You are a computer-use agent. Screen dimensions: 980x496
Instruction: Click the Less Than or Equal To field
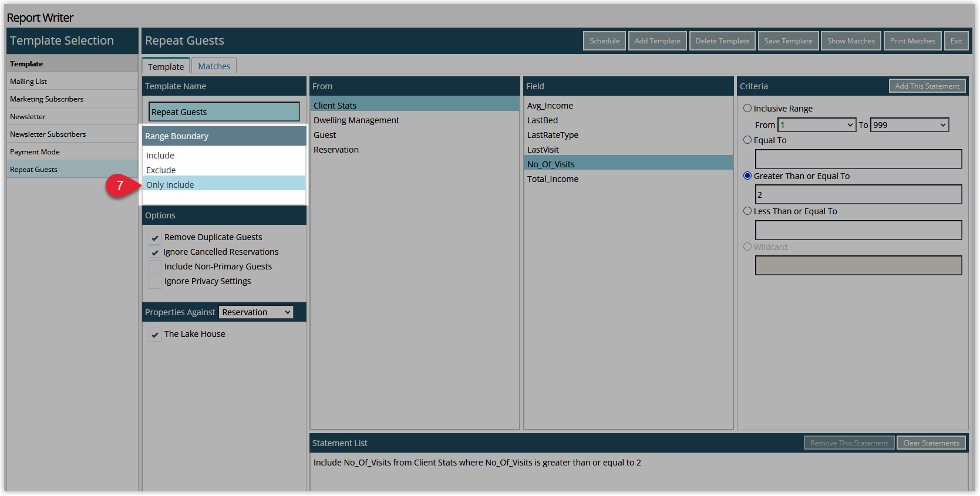858,230
